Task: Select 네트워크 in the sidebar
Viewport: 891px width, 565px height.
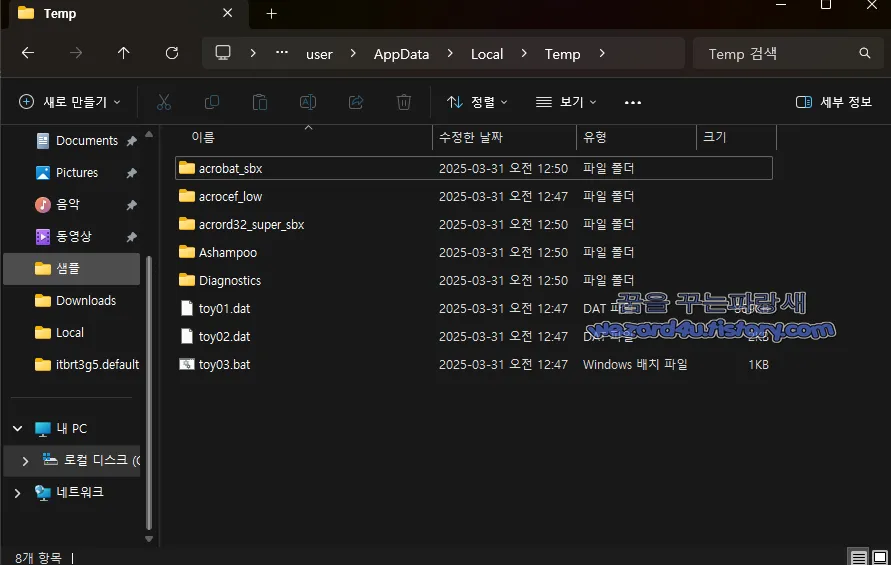Action: click(x=69, y=492)
